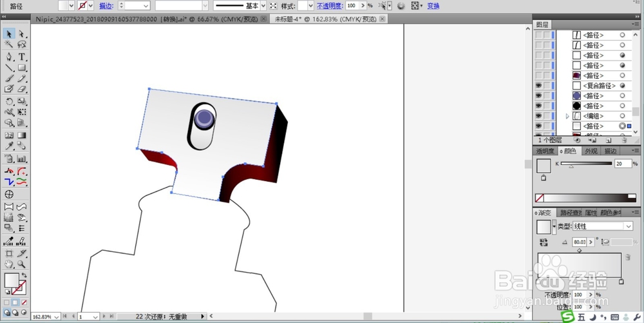This screenshot has height=323, width=644.
Task: Select the Artboard tool
Action: pos(9,253)
